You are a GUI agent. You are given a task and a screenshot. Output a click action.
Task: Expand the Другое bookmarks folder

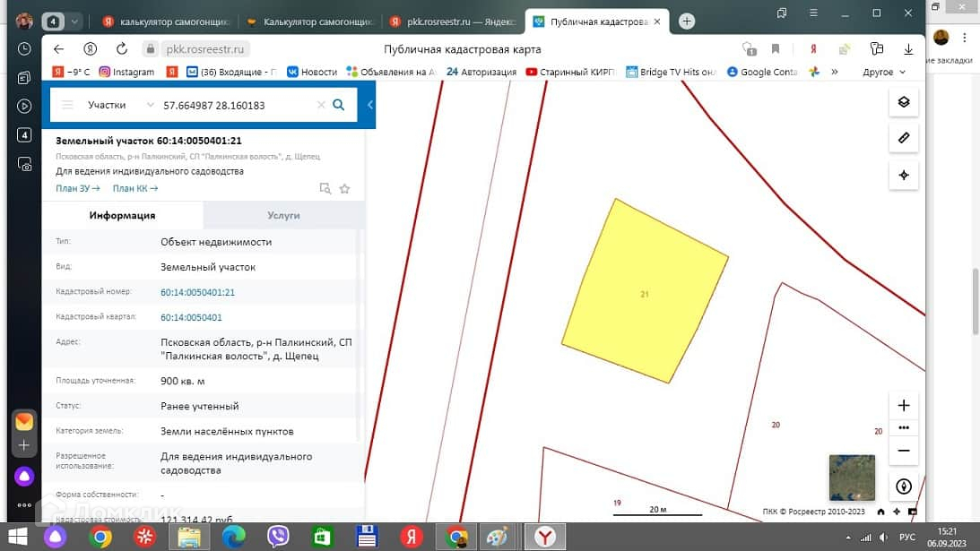883,72
